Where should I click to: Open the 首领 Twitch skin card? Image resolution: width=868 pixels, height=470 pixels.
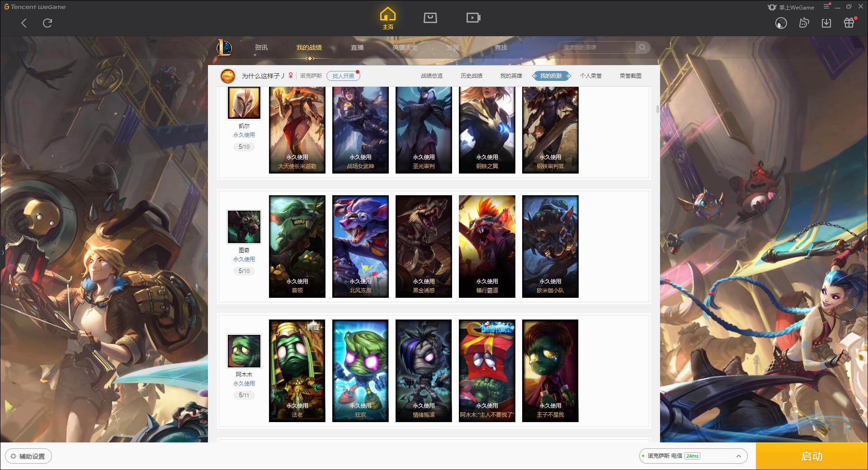(x=297, y=246)
